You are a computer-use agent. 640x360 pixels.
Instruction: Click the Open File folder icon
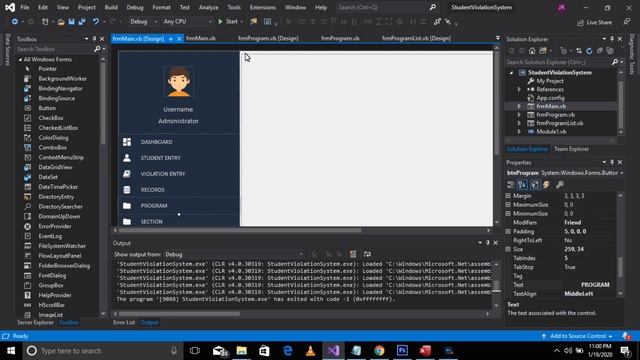click(61, 22)
